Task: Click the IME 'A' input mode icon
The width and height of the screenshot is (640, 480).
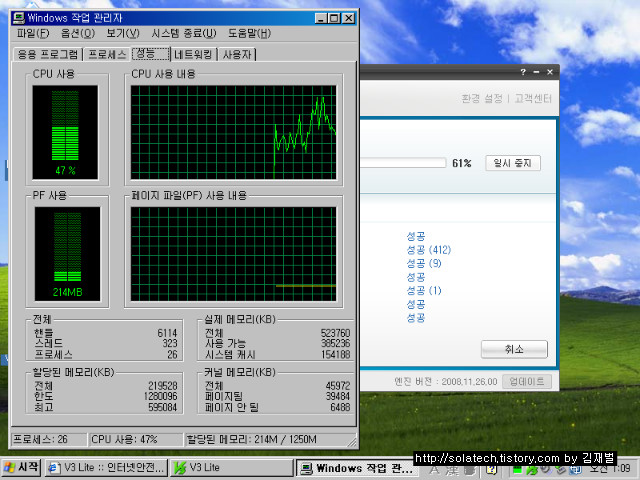Action: point(434,470)
